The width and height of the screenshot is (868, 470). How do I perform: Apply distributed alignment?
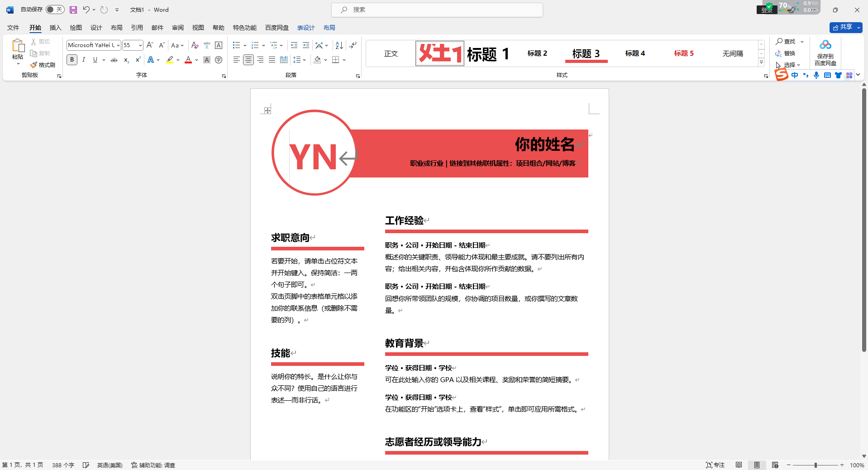click(284, 60)
